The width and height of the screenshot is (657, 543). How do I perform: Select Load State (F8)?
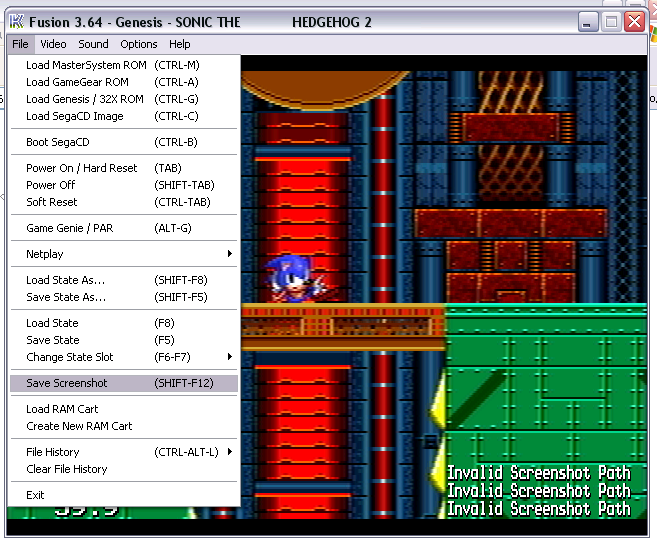(124, 323)
